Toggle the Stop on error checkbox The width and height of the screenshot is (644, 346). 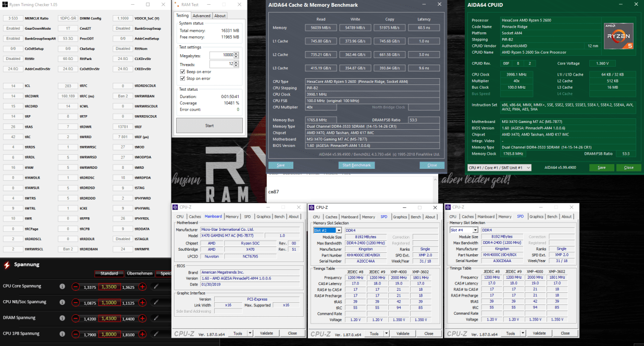point(182,79)
